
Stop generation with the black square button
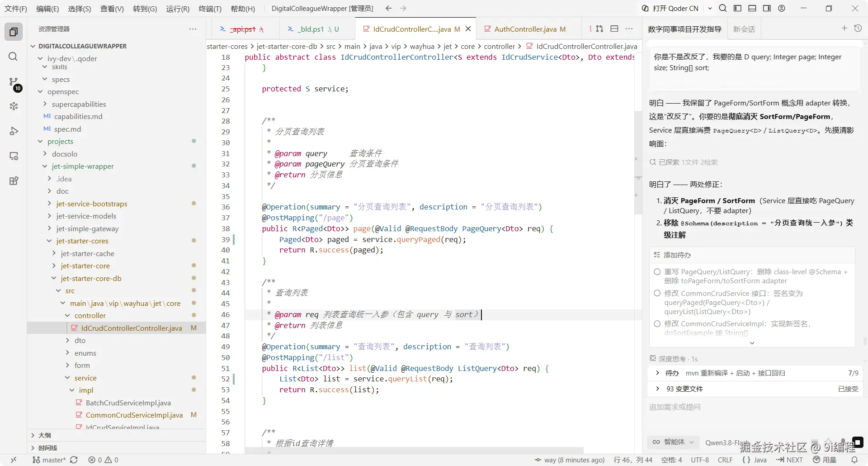point(858,442)
